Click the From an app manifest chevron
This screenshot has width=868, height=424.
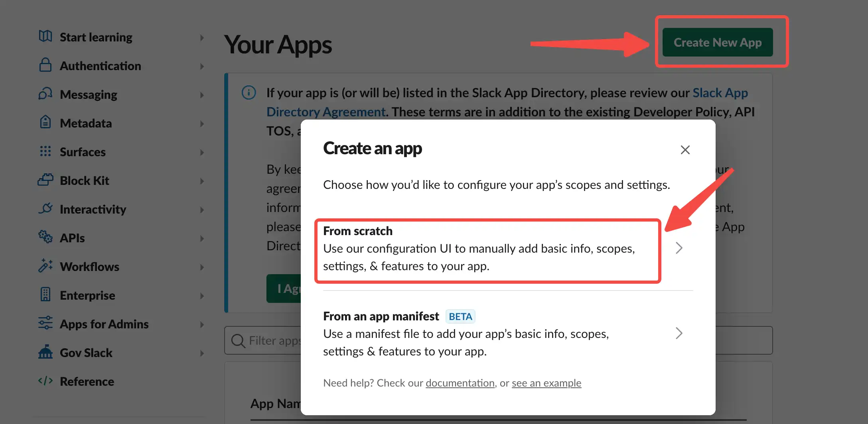[679, 334]
